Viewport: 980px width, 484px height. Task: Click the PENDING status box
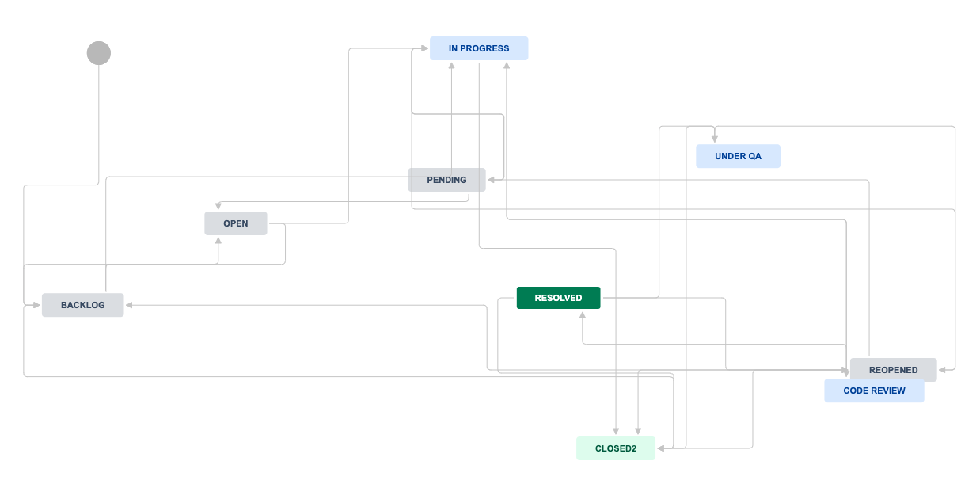446,180
